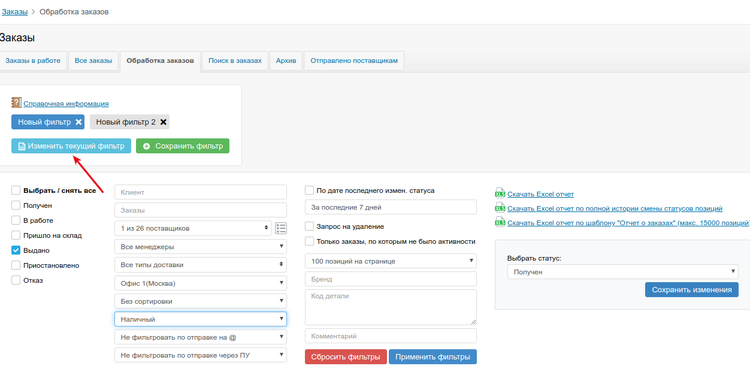Click the reference info book icon
This screenshot has width=750, height=381.
click(16, 102)
